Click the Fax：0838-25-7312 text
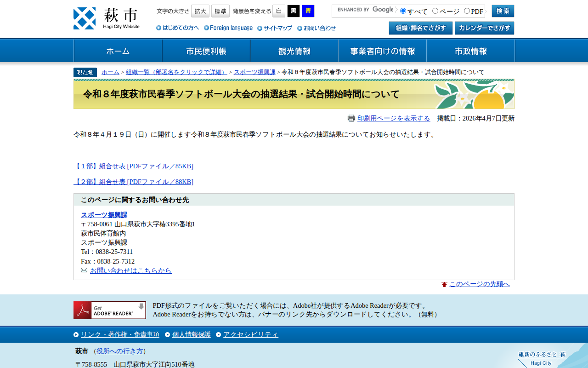Viewport: 588px width, 368px height. point(107,261)
